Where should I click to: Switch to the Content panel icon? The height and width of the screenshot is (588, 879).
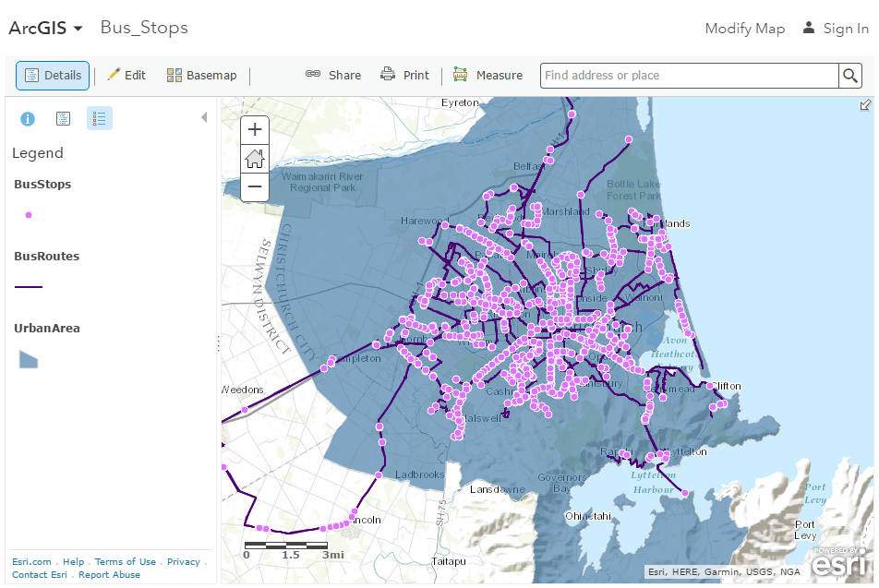pyautogui.click(x=62, y=118)
